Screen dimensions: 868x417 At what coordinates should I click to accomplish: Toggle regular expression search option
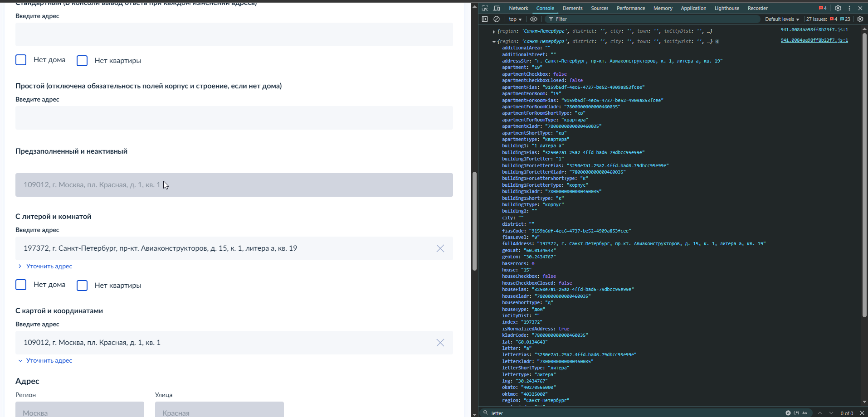tap(796, 413)
